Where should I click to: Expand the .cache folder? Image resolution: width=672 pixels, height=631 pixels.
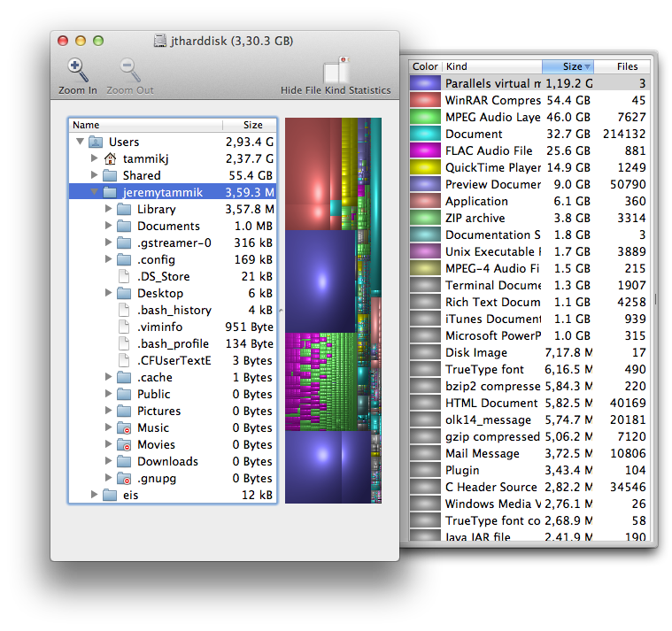[x=108, y=376]
